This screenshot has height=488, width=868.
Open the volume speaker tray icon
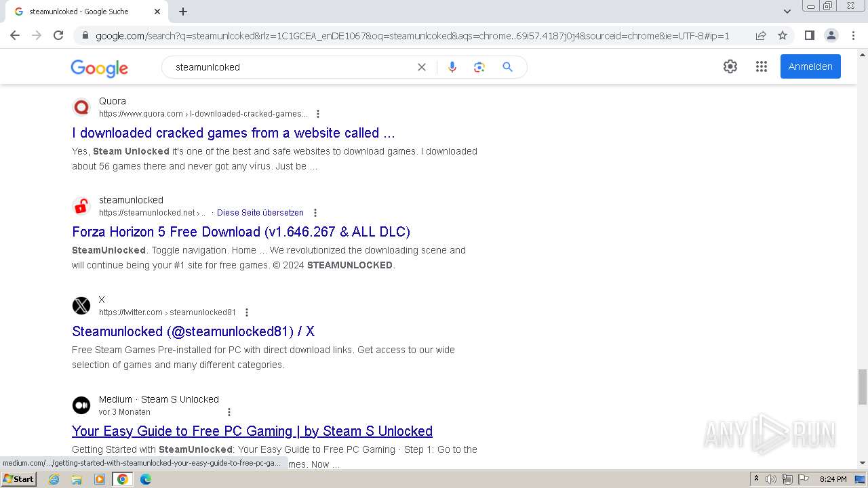771,479
